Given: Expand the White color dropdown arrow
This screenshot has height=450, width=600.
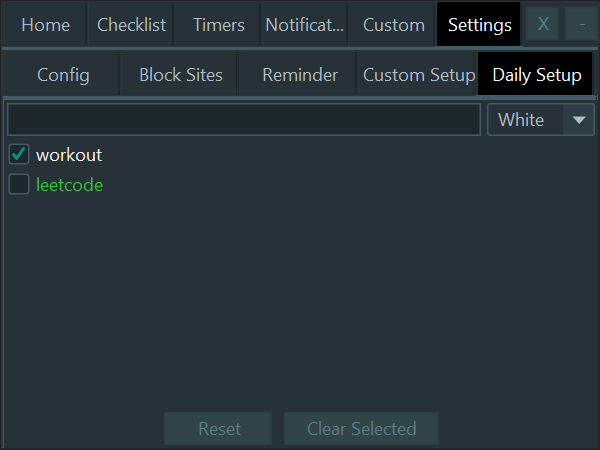Looking at the screenshot, I should pos(579,120).
